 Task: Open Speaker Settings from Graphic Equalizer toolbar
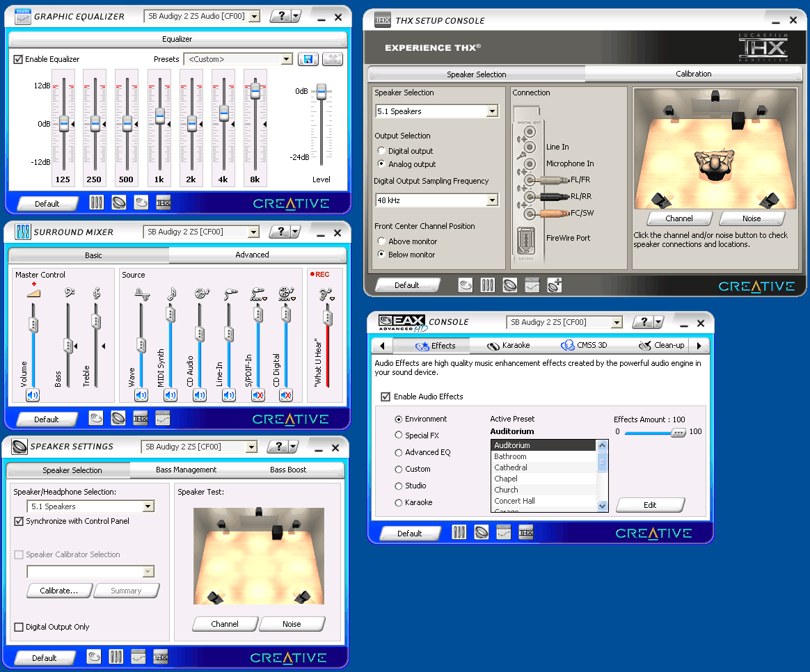[x=119, y=202]
